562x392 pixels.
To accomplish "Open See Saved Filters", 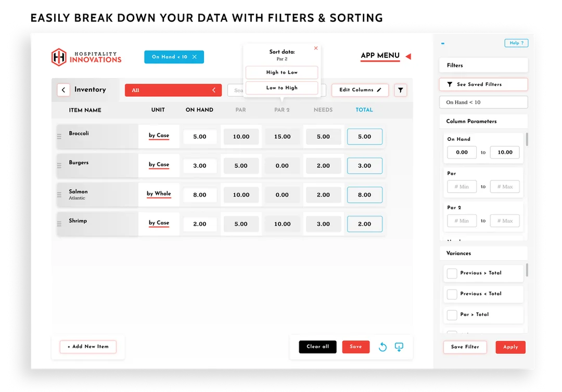I will pos(483,85).
